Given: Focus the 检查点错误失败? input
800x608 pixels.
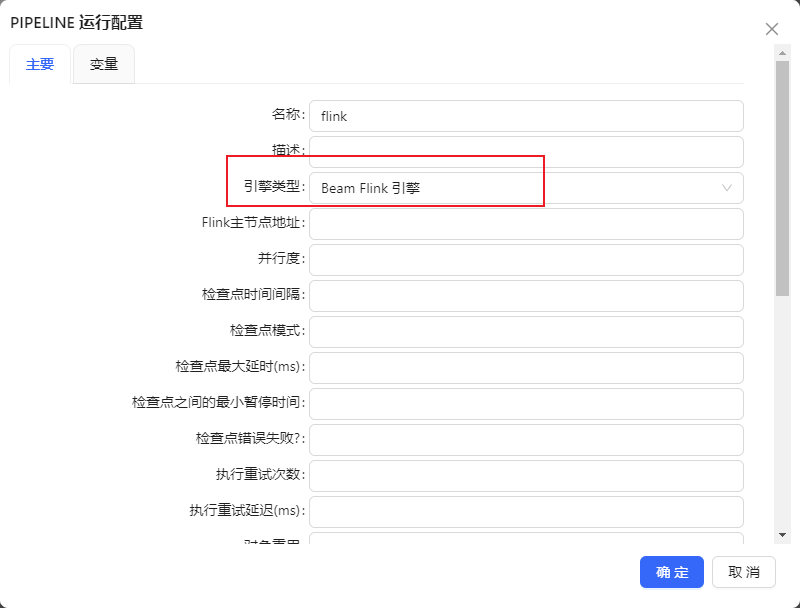Looking at the screenshot, I should 526,440.
